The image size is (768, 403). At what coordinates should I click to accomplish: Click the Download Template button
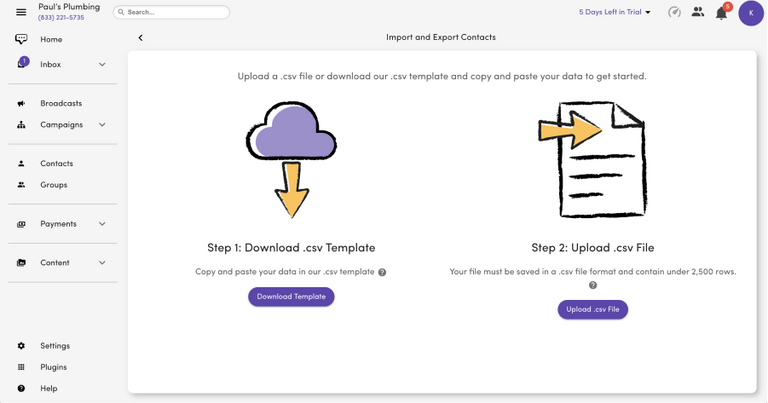291,297
